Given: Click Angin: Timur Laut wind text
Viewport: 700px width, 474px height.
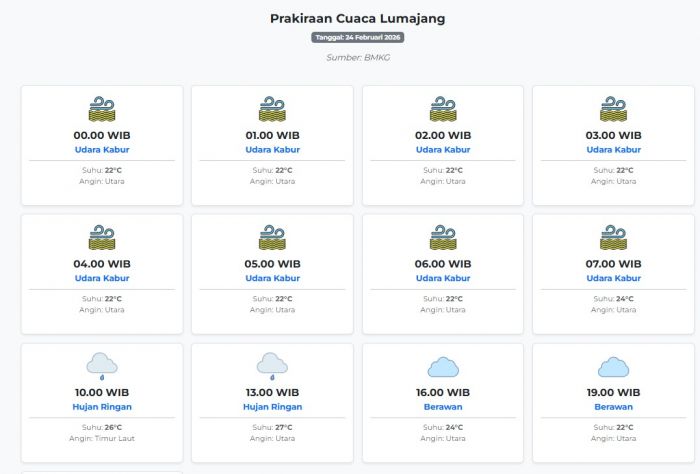Looking at the screenshot, I should (x=102, y=438).
